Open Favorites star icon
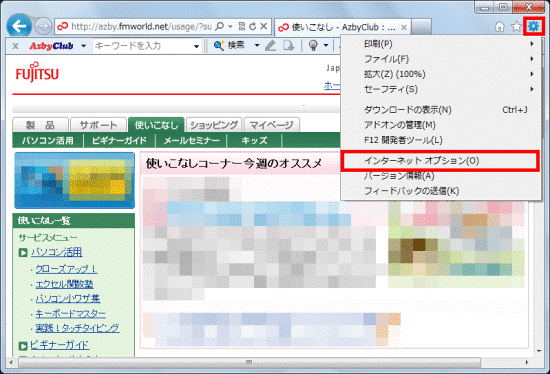 click(516, 27)
